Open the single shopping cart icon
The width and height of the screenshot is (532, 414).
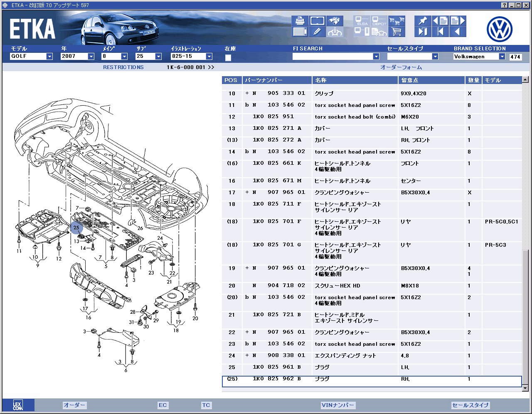[397, 32]
